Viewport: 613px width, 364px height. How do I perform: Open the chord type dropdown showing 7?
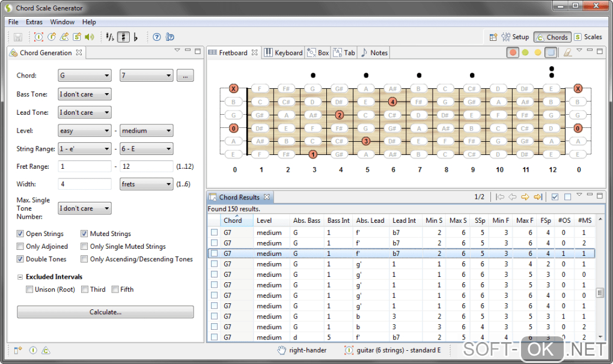click(x=146, y=75)
